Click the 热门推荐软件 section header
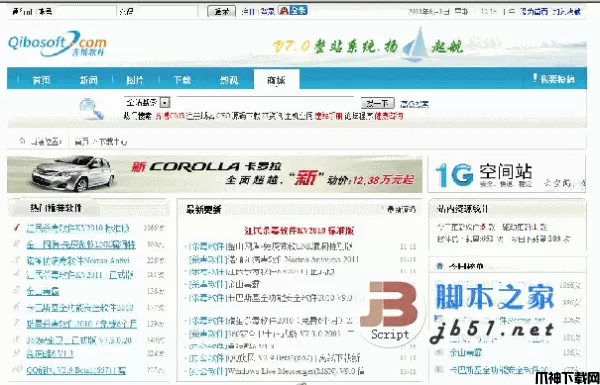Viewport: 600px width, 385px height. [56, 208]
